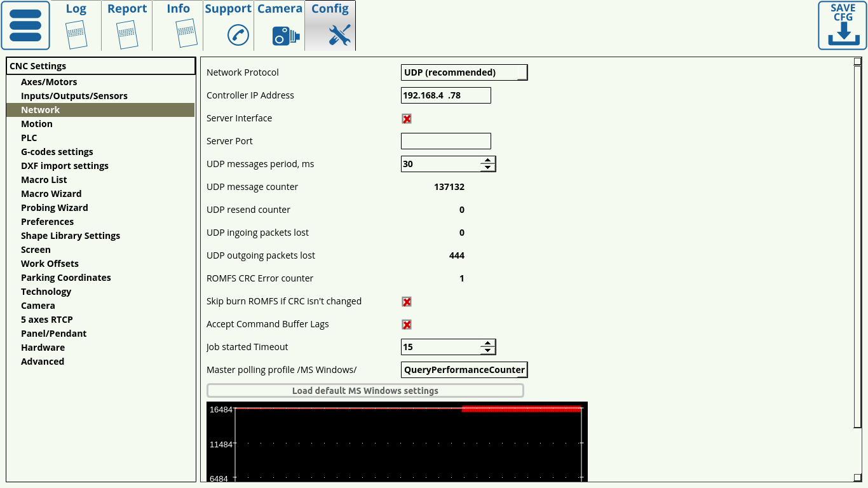The width and height of the screenshot is (868, 488).
Task: Click the Server Port input field
Action: (445, 141)
